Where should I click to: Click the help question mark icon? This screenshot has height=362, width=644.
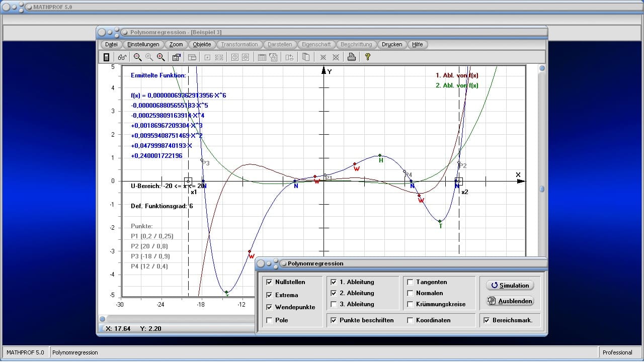click(x=367, y=57)
